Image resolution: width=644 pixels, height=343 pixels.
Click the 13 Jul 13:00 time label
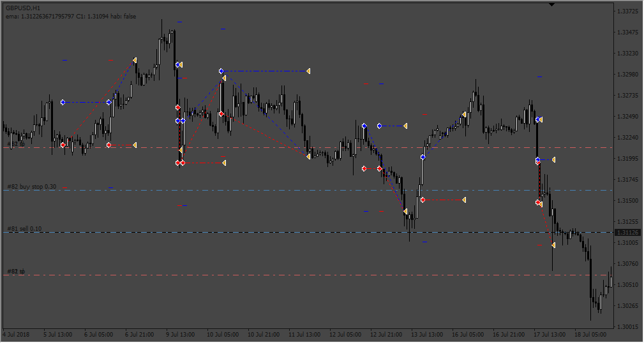point(427,334)
